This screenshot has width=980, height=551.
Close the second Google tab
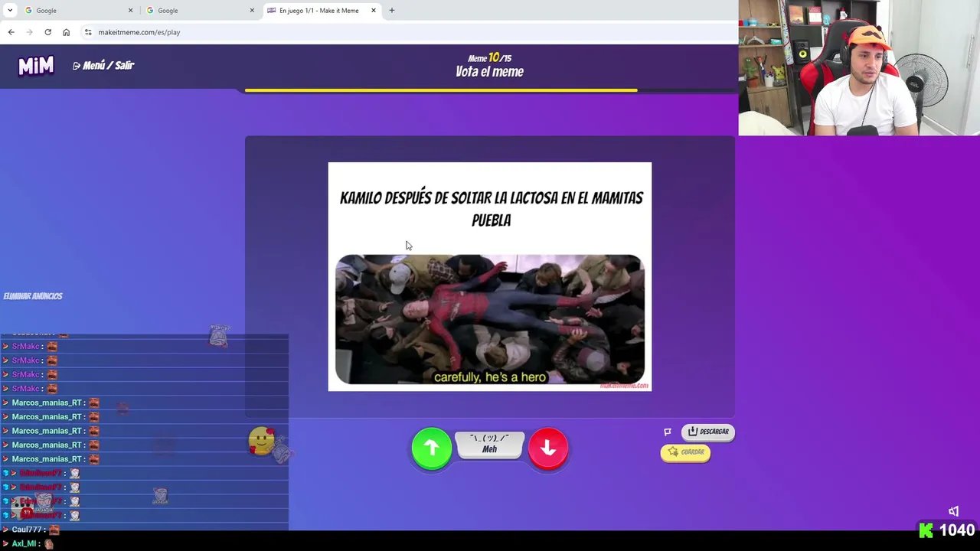252,11
